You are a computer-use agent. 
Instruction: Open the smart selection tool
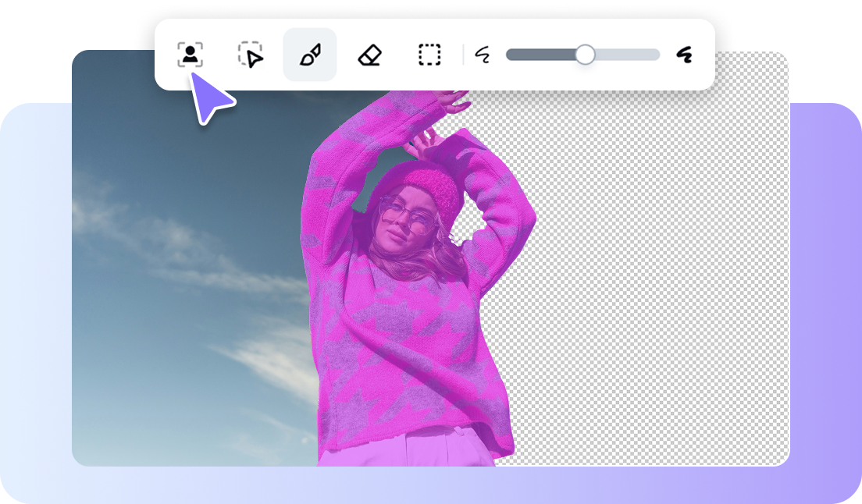pos(251,55)
